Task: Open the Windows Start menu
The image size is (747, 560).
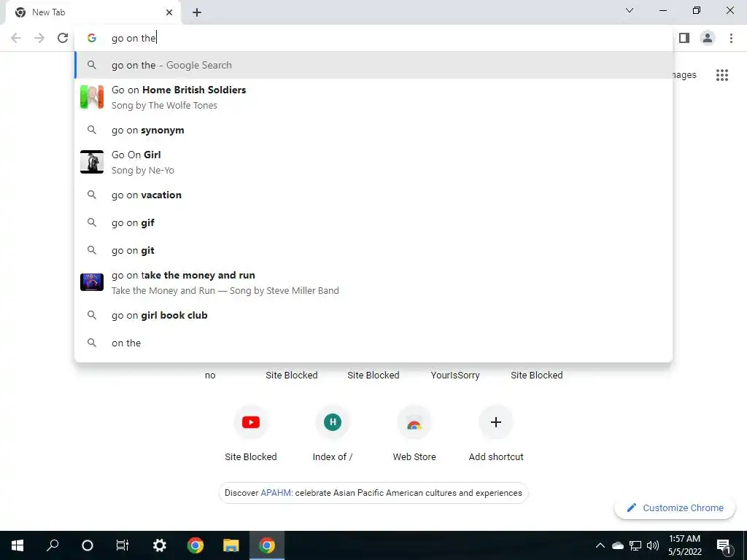Action: click(18, 545)
